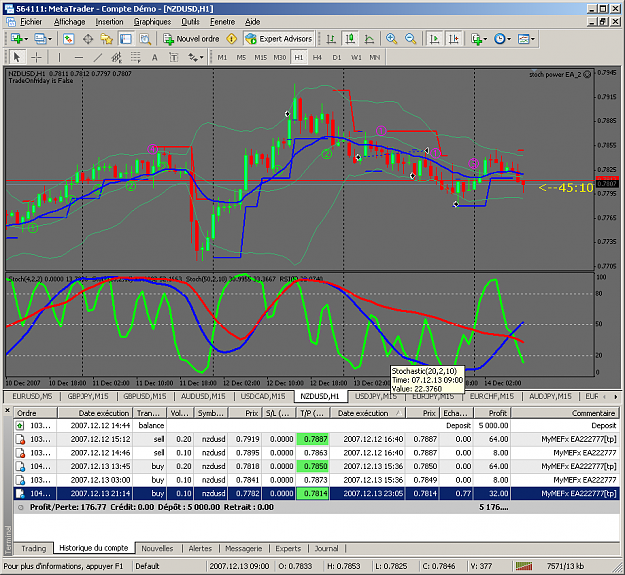Draw a trendline tool
Viewport: 625px width, 575px height.
point(98,57)
